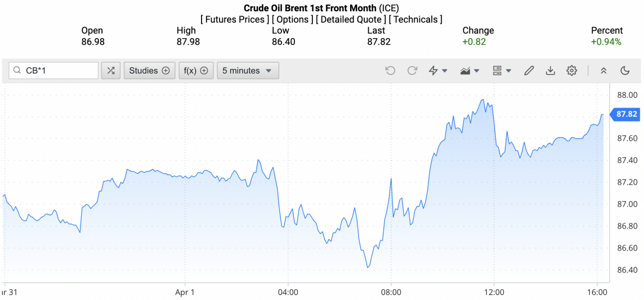Open the f(x) expressions button
The image size is (644, 300).
[196, 70]
